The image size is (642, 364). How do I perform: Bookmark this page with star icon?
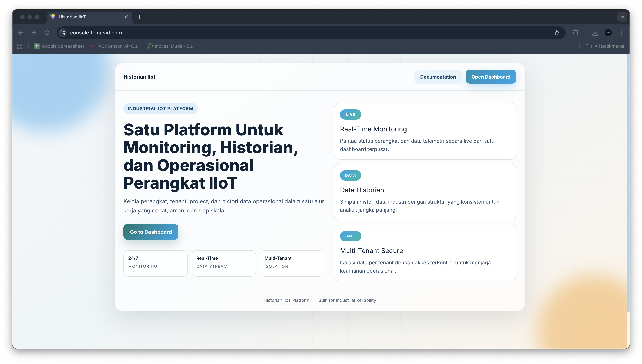(x=556, y=33)
